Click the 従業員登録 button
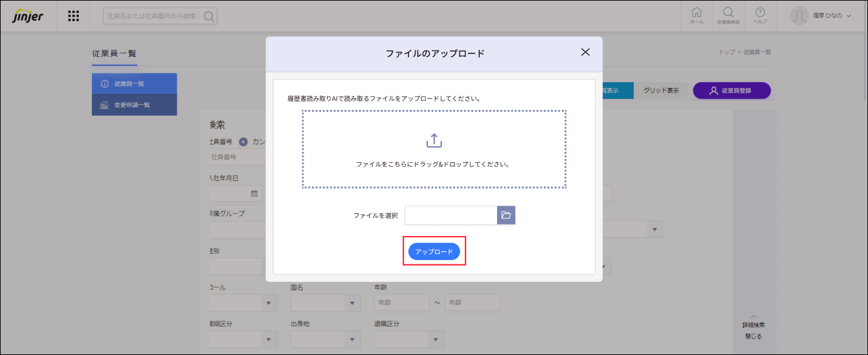 click(731, 91)
